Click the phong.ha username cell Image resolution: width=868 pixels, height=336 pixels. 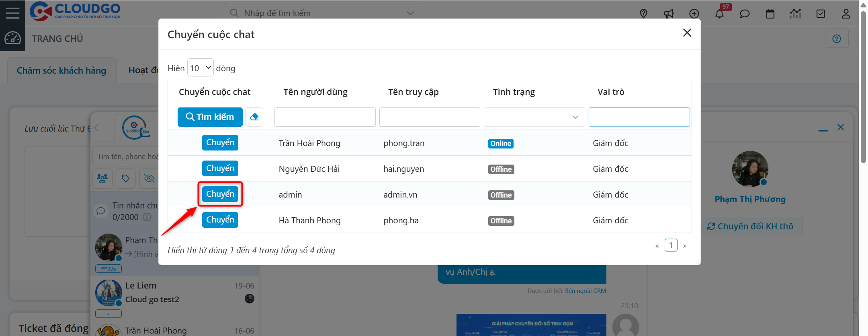(401, 221)
